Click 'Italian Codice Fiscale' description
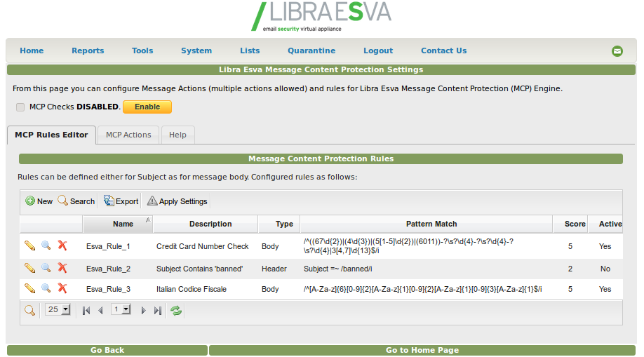Image resolution: width=644 pixels, height=357 pixels. pos(192,289)
